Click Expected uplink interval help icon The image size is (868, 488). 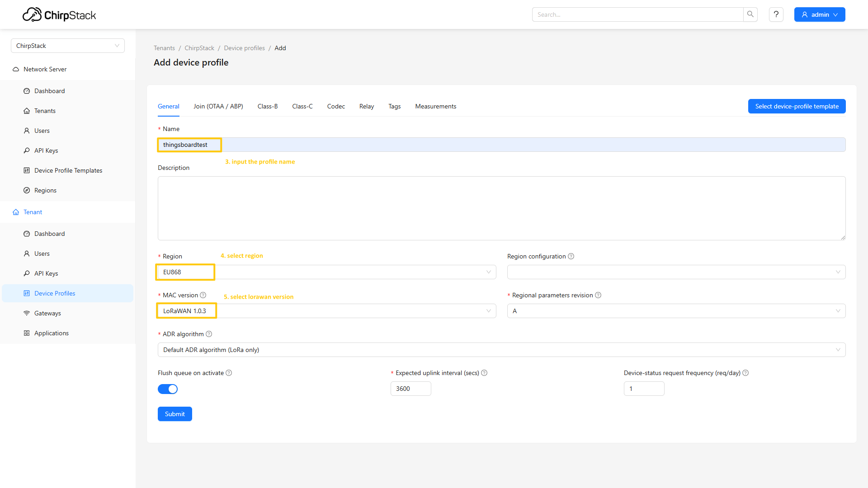click(484, 373)
